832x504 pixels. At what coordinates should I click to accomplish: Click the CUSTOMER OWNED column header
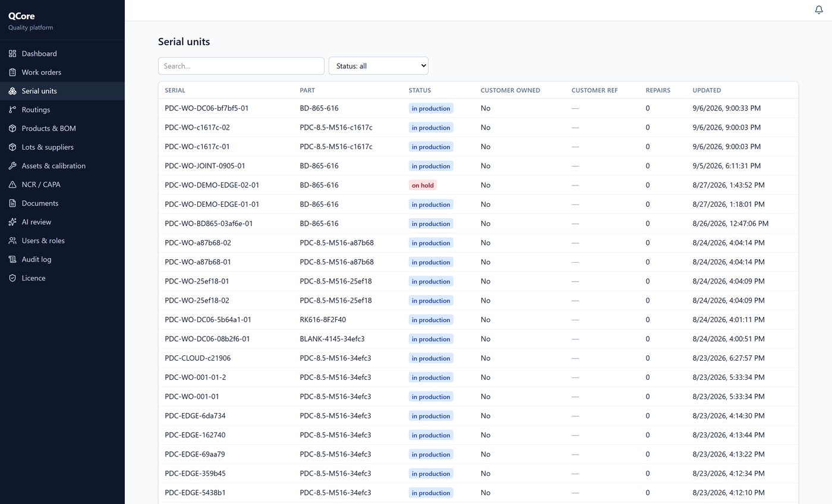pyautogui.click(x=510, y=90)
